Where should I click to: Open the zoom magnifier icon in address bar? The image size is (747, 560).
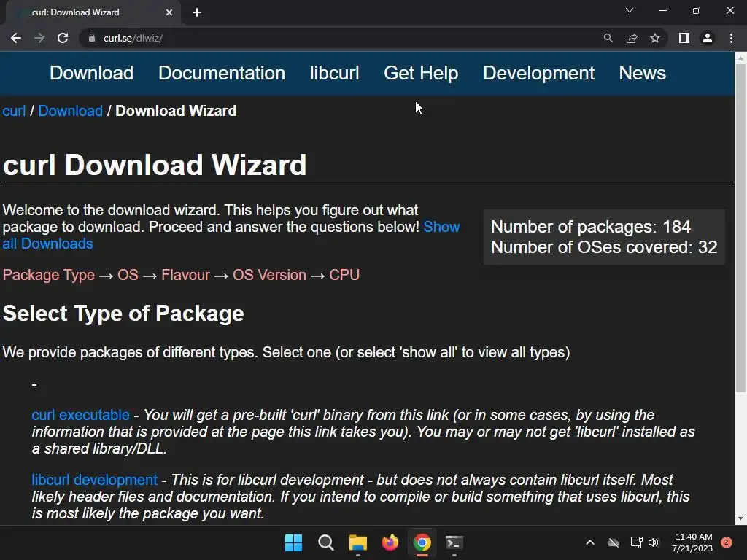tap(608, 38)
